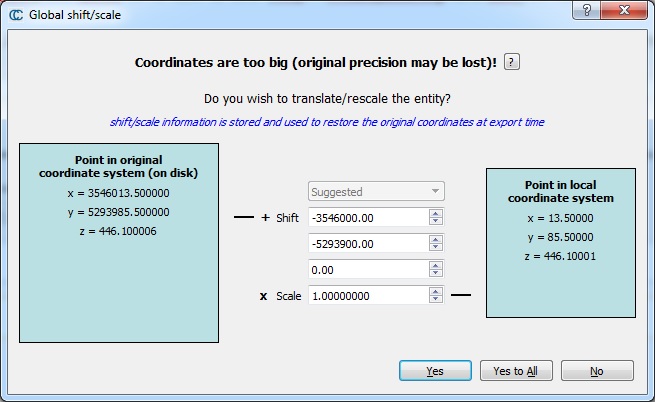
Task: Increase the 0.00 Z shift with up arrow
Action: click(x=436, y=265)
